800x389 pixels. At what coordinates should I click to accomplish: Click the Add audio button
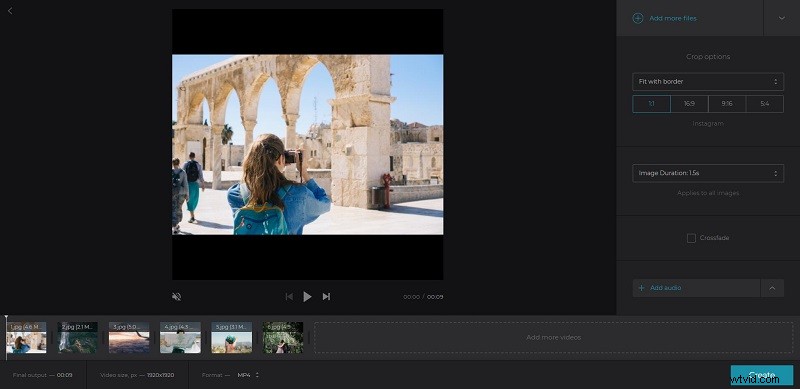click(696, 288)
